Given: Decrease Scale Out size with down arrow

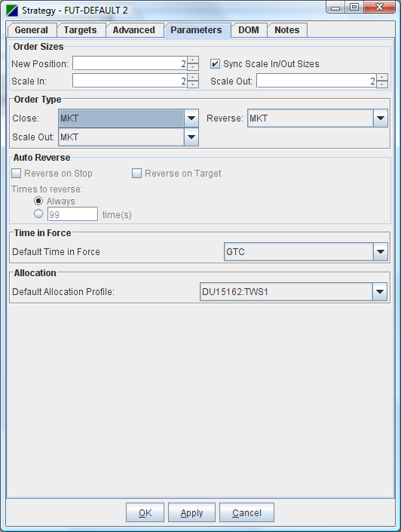Looking at the screenshot, I should [x=382, y=85].
